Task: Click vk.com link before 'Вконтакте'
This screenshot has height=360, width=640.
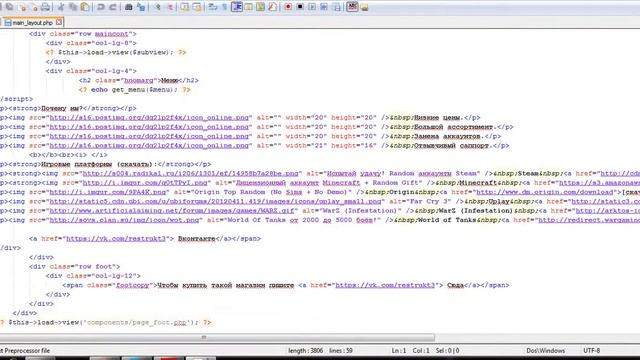Action: coord(116,239)
